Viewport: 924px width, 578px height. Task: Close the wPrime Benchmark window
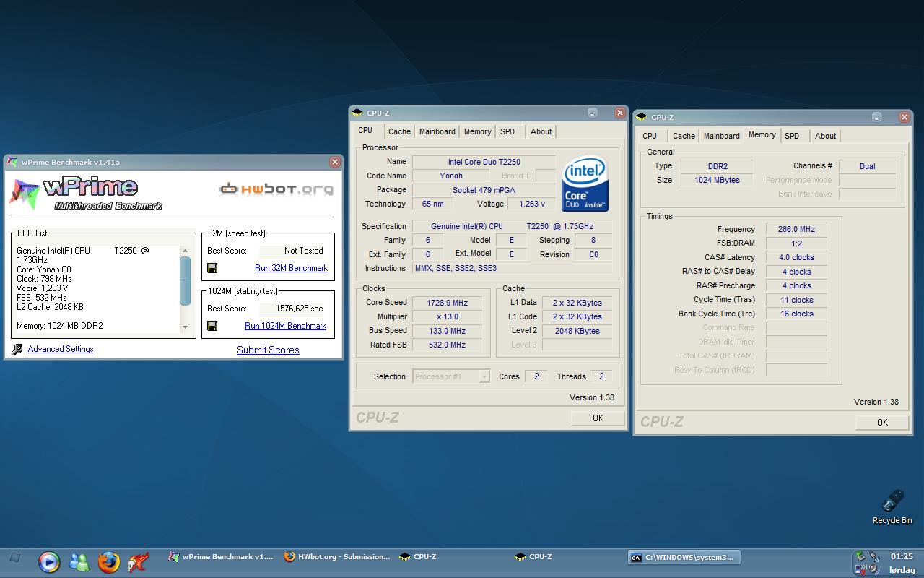[335, 162]
